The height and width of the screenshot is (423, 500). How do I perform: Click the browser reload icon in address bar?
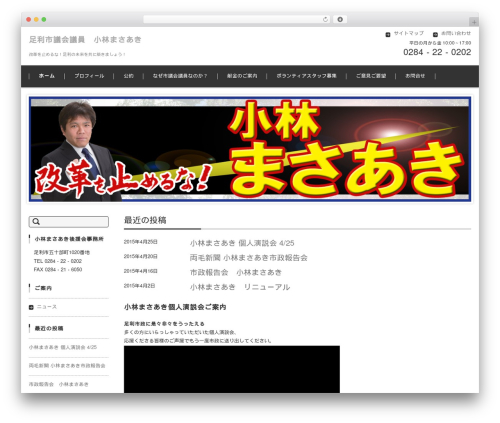[325, 19]
